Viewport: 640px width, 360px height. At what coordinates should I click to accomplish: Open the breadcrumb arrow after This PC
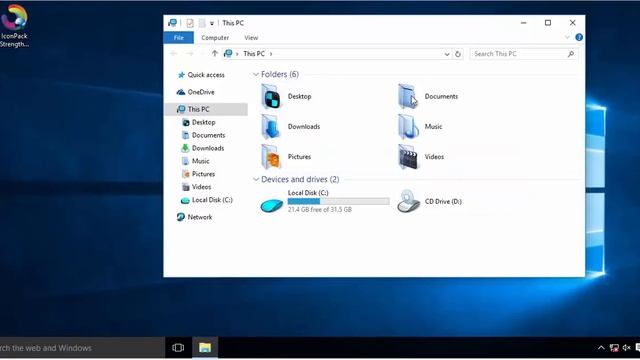click(271, 54)
